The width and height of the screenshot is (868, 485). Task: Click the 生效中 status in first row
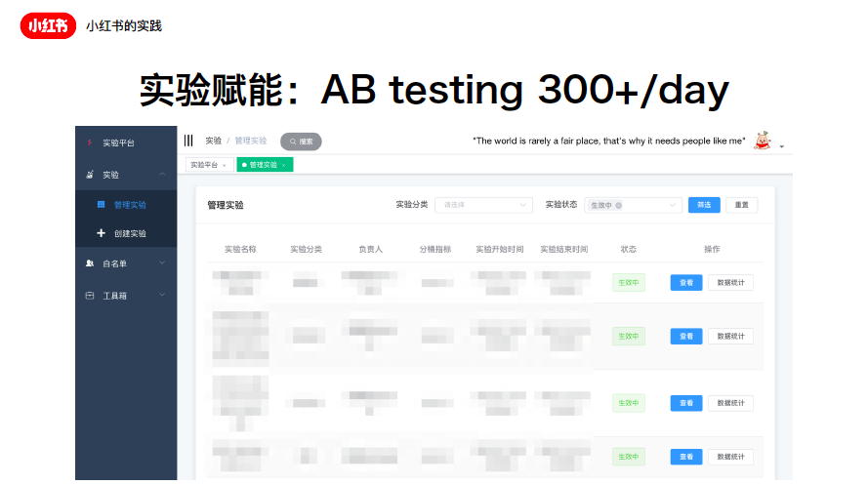(629, 283)
